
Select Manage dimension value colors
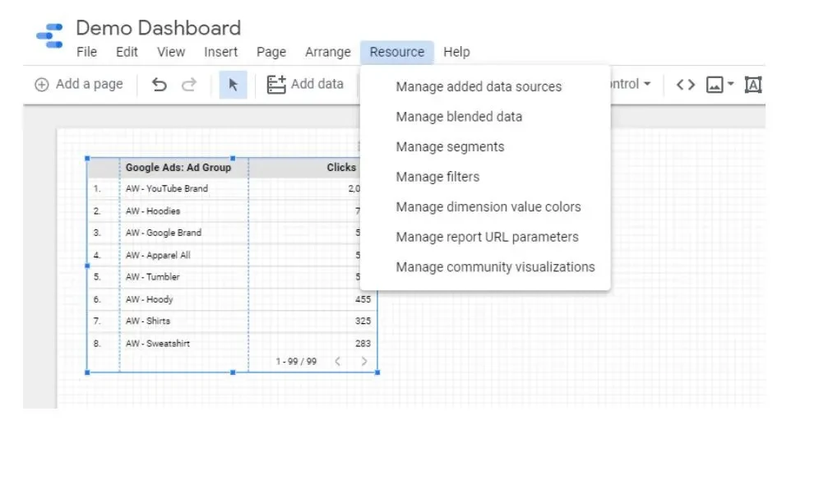click(488, 206)
